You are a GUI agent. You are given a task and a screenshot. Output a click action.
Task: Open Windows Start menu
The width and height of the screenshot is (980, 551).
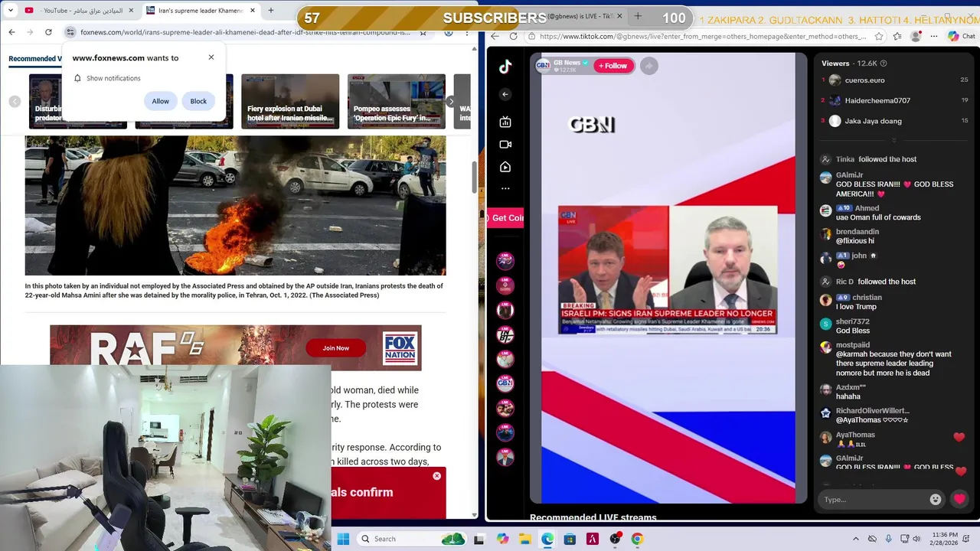pyautogui.click(x=343, y=539)
